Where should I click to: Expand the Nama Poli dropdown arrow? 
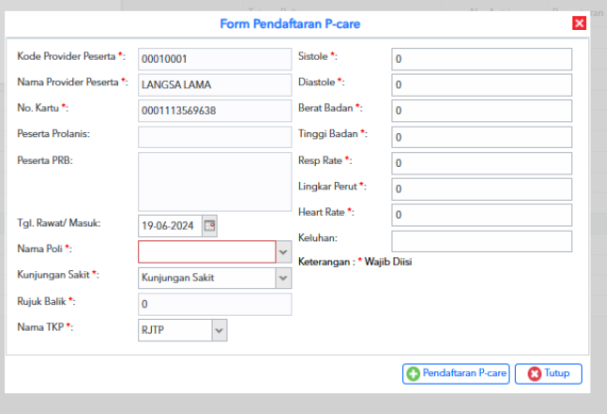[x=284, y=252]
